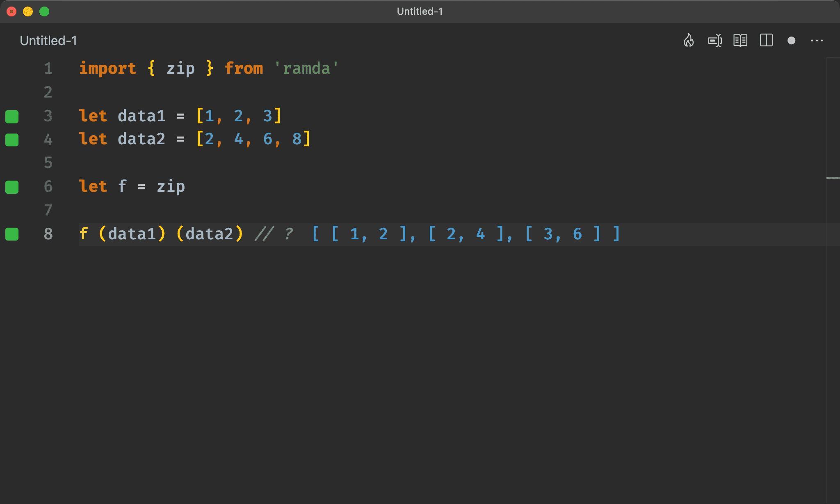
Task: Click the green indicator on line 6
Action: pos(12,187)
